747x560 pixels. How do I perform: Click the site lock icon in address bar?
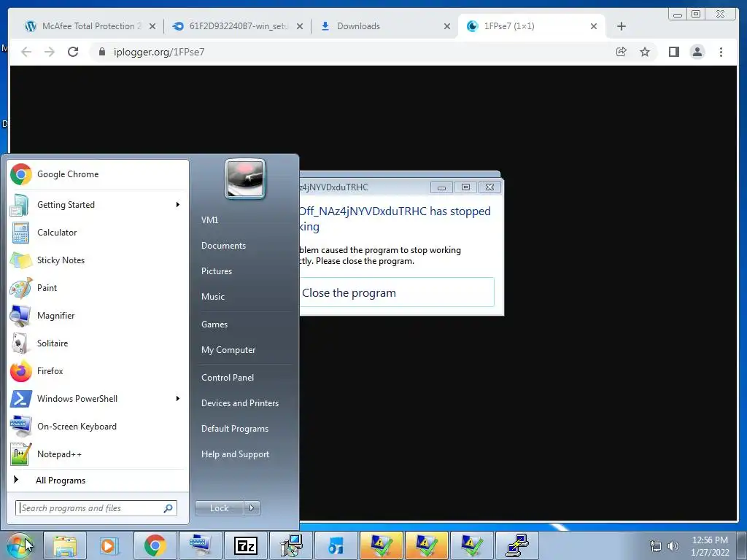tap(101, 52)
